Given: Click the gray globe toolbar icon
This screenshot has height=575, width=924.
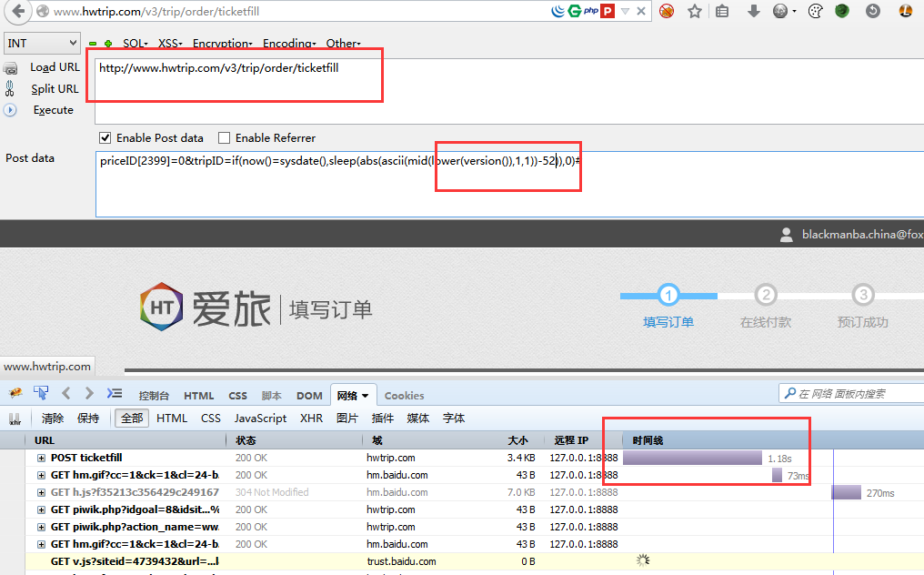Looking at the screenshot, I should click(x=780, y=11).
